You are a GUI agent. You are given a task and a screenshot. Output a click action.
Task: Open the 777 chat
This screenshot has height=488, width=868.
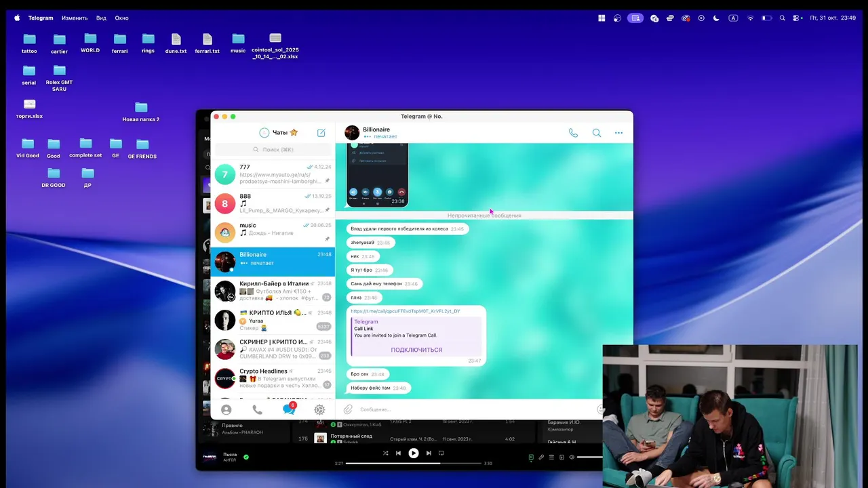[273, 174]
